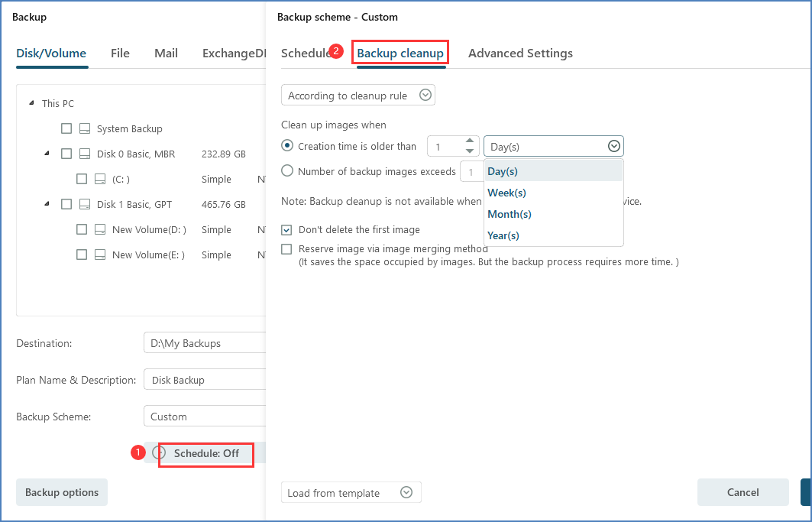Uncheck Don't delete the first image
This screenshot has width=812, height=522.
287,230
